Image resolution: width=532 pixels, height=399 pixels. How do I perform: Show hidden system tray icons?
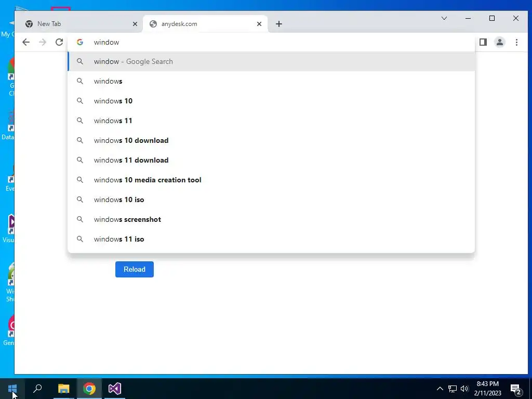pyautogui.click(x=440, y=389)
